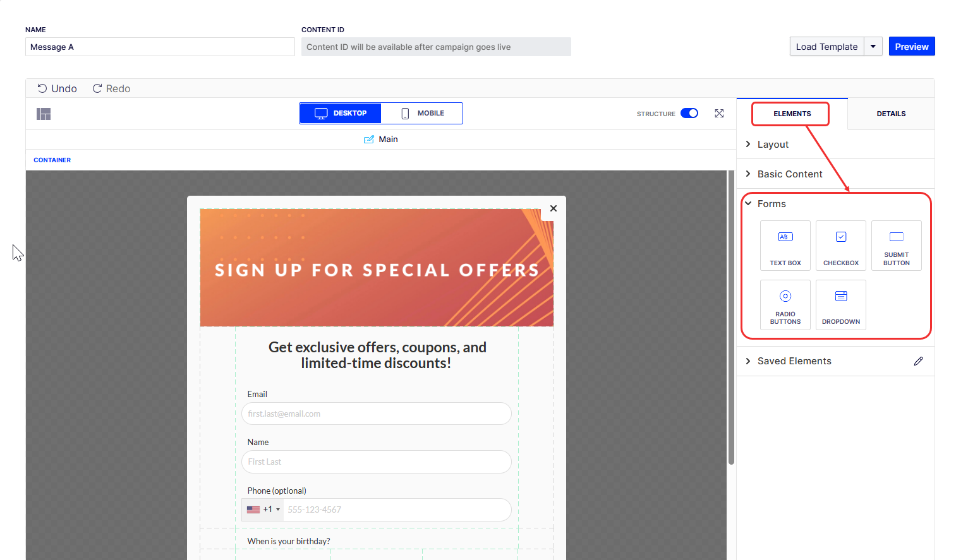This screenshot has width=956, height=560.
Task: Switch to Mobile preview mode
Action: [422, 114]
